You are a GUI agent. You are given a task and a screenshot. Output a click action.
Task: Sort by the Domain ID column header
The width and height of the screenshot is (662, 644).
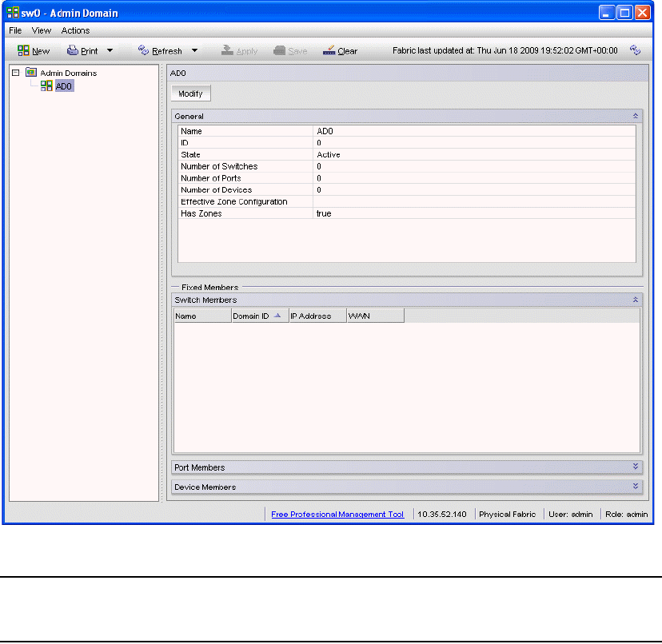click(260, 316)
